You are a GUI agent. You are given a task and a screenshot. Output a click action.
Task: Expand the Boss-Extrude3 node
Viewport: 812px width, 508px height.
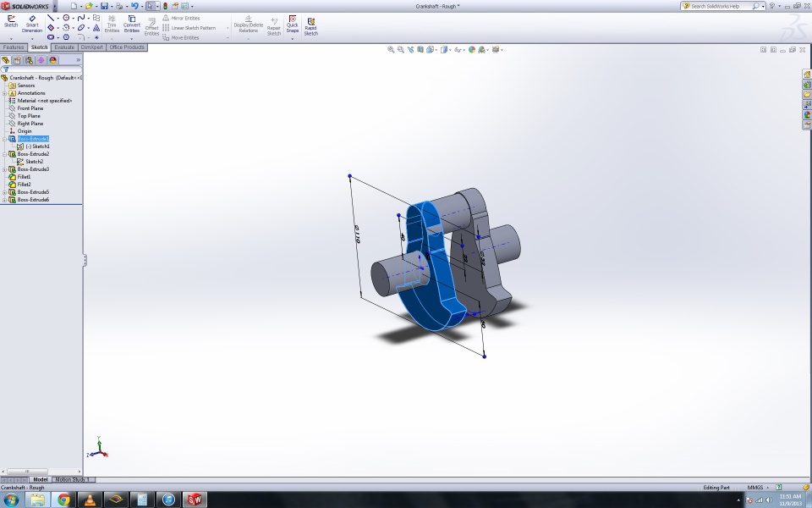[5, 169]
